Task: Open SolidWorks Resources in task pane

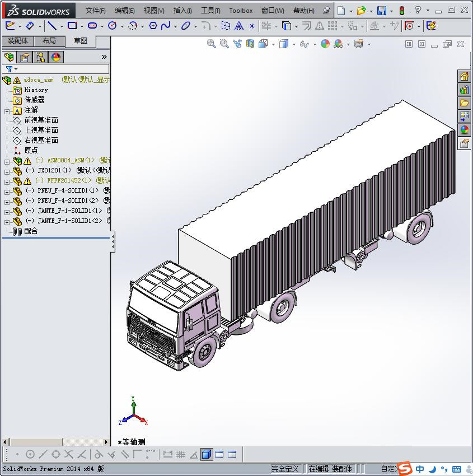Action: (x=464, y=77)
